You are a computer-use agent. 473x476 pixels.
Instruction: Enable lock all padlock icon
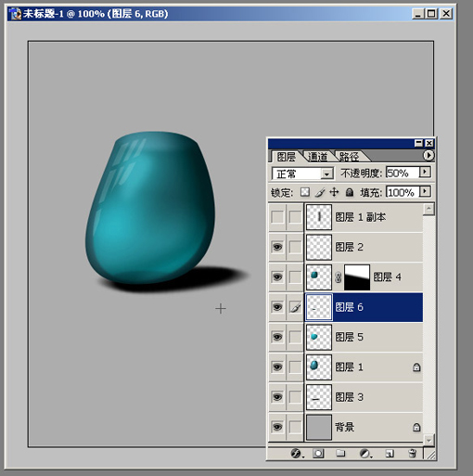pos(350,193)
